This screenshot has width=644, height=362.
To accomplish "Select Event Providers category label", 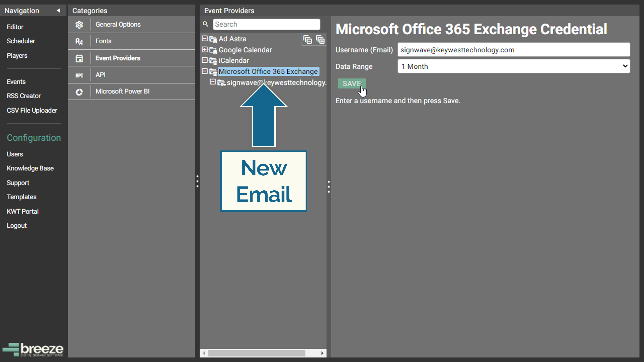I will [118, 58].
